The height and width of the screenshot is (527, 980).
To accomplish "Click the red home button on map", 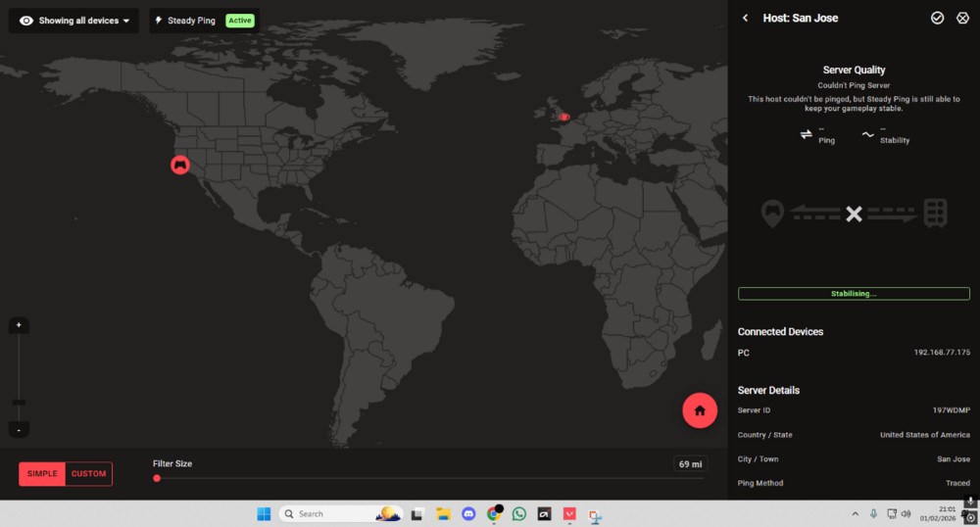I will [700, 410].
